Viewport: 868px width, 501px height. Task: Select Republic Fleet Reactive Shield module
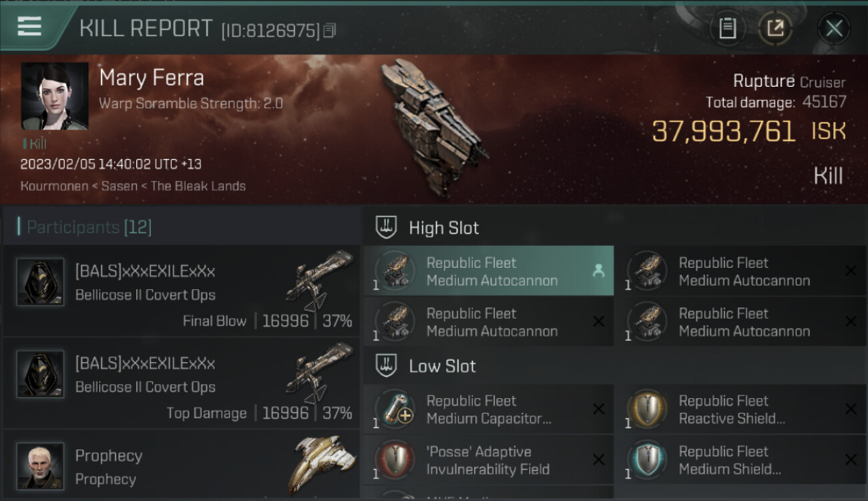[x=740, y=409]
